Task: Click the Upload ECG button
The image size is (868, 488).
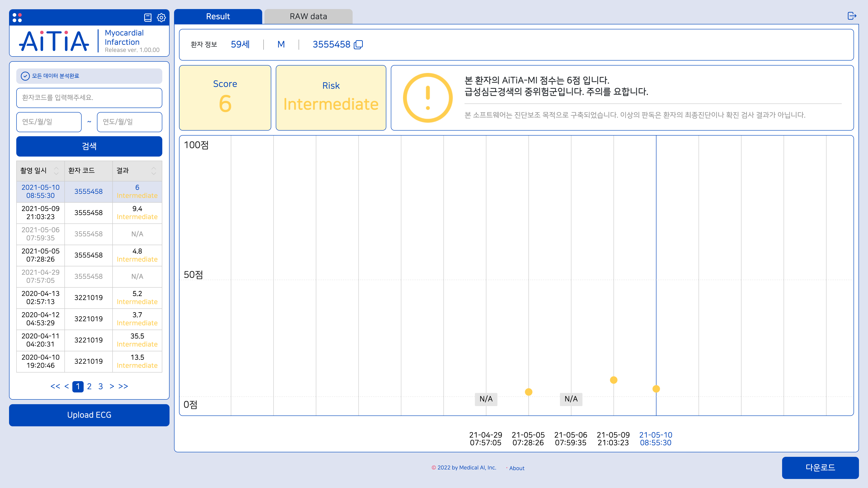Action: (89, 415)
